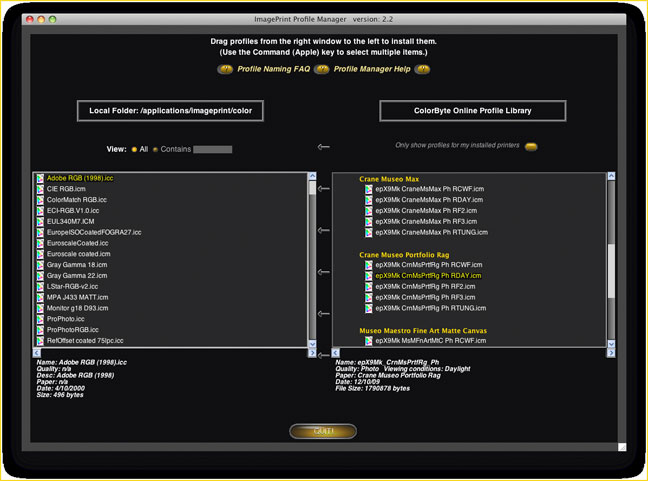Click the Local Folder path button
This screenshot has width=648, height=481.
(x=170, y=111)
